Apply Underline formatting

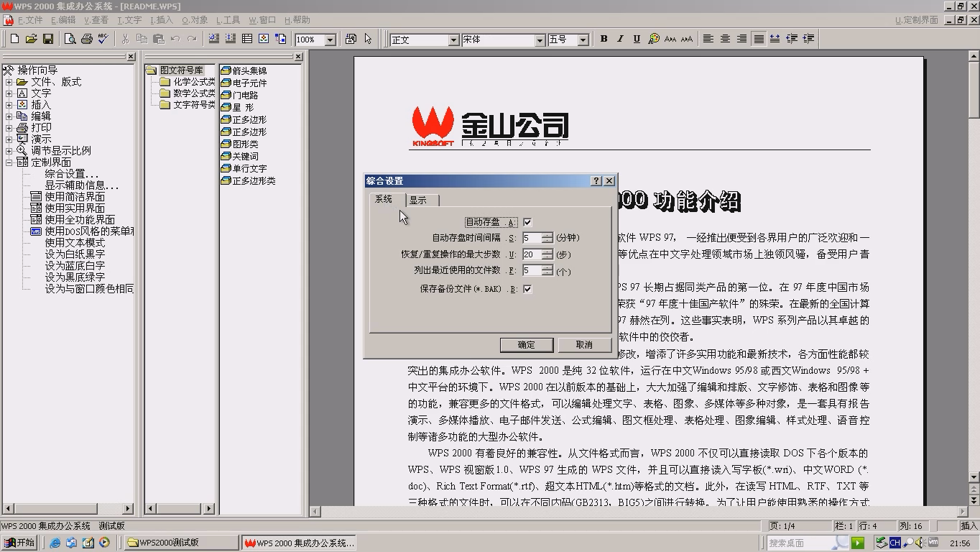pos(637,39)
